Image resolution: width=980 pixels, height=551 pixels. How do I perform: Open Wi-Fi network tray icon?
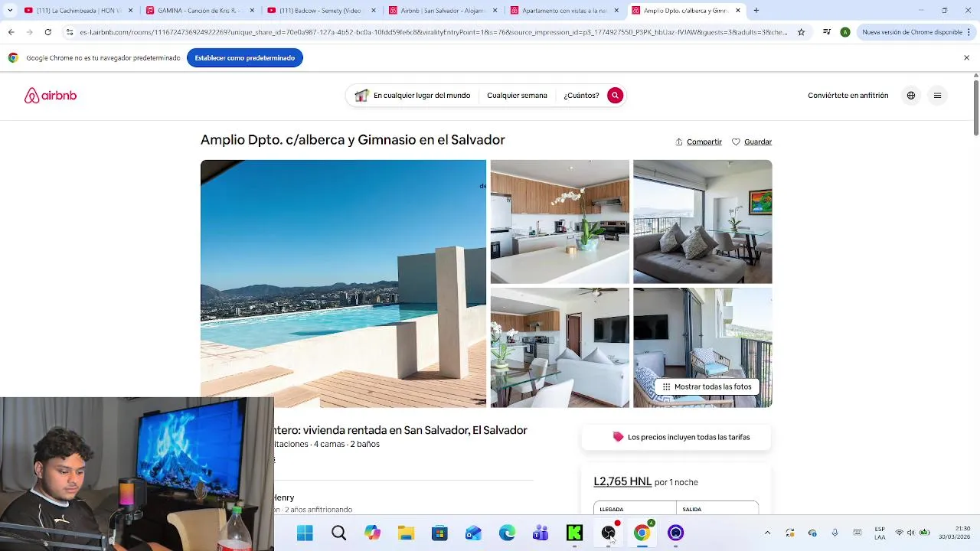click(x=900, y=533)
